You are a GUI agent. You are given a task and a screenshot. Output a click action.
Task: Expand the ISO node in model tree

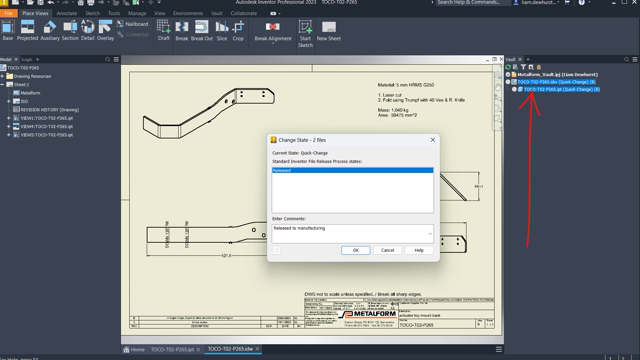tap(9, 101)
